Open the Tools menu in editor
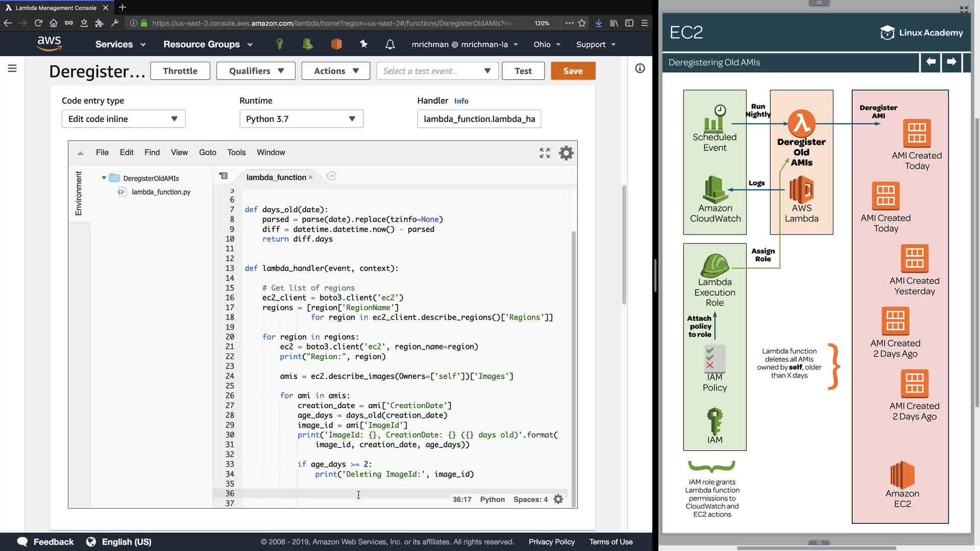 tap(236, 153)
